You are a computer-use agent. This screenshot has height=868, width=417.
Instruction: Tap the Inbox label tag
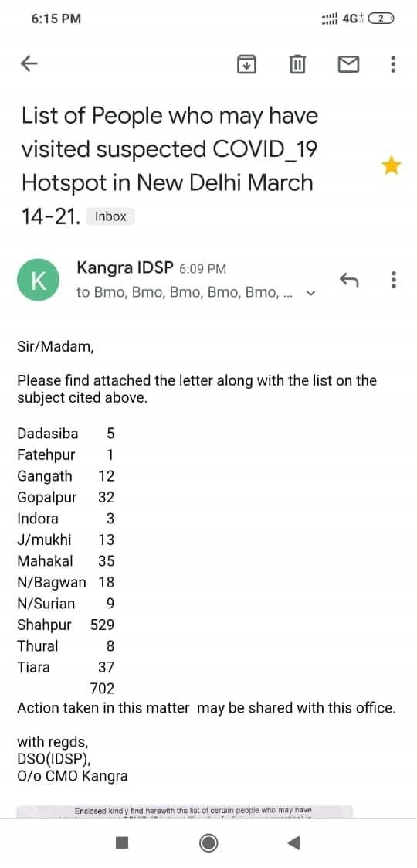point(110,217)
